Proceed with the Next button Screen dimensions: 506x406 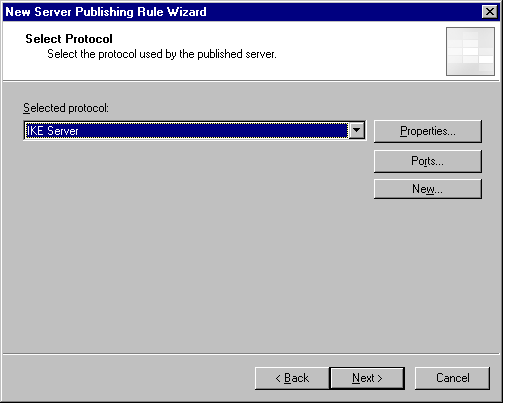tap(367, 378)
